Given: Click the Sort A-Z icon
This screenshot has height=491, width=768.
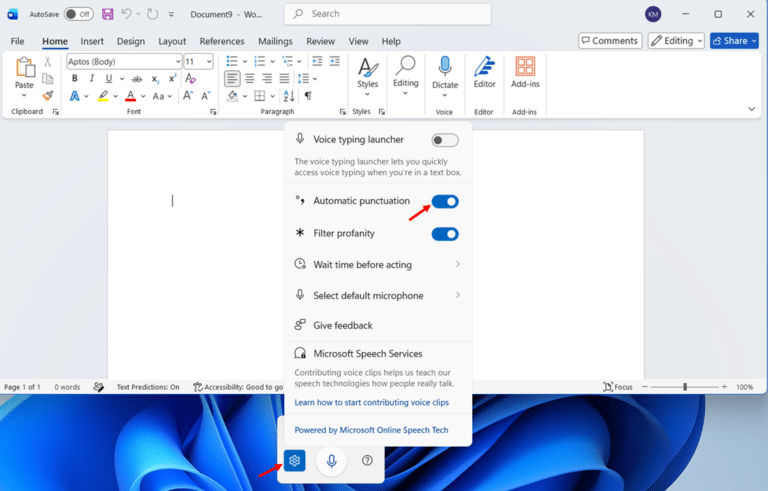Looking at the screenshot, I should point(289,96).
